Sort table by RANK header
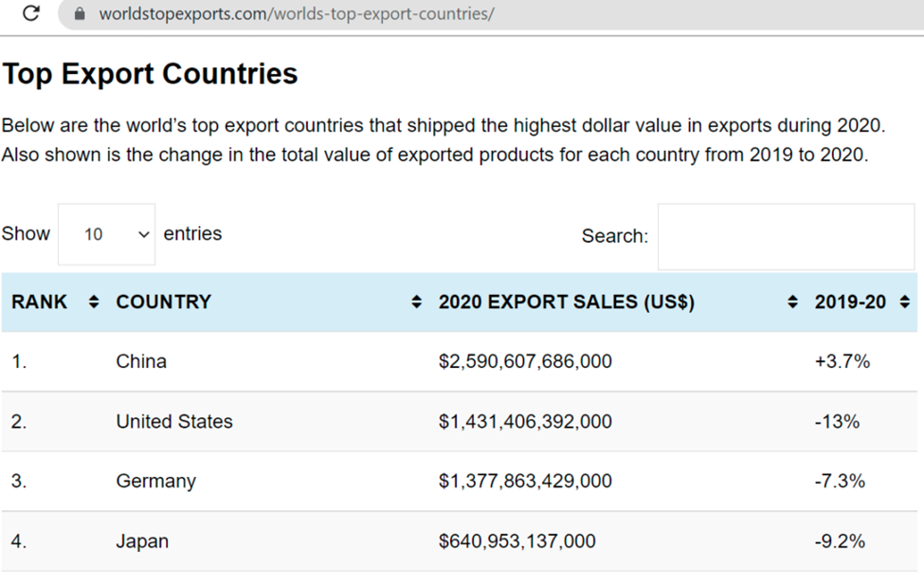The height and width of the screenshot is (586, 924). [40, 302]
